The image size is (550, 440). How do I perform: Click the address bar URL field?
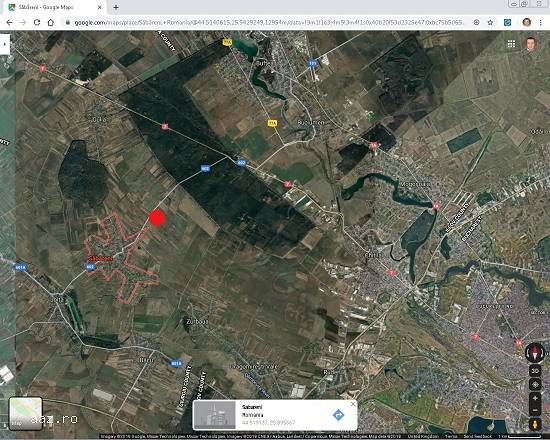(x=268, y=22)
